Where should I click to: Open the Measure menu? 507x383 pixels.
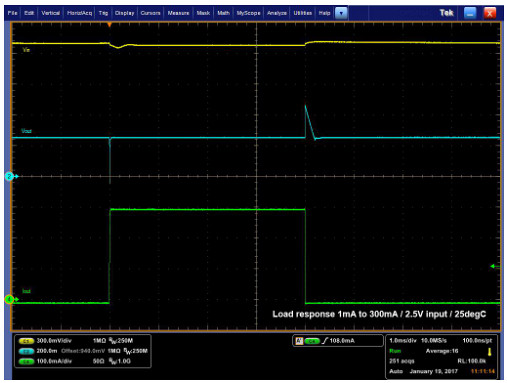coord(178,13)
